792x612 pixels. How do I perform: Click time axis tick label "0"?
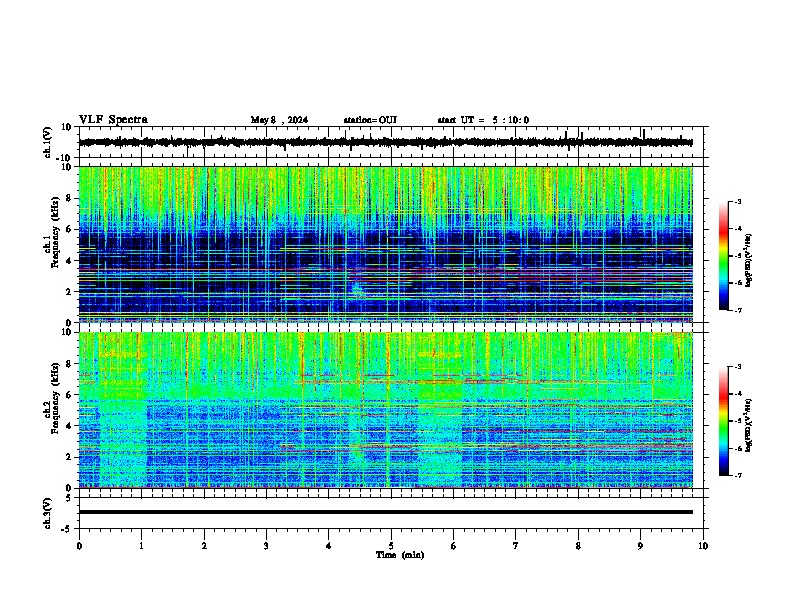pos(79,546)
